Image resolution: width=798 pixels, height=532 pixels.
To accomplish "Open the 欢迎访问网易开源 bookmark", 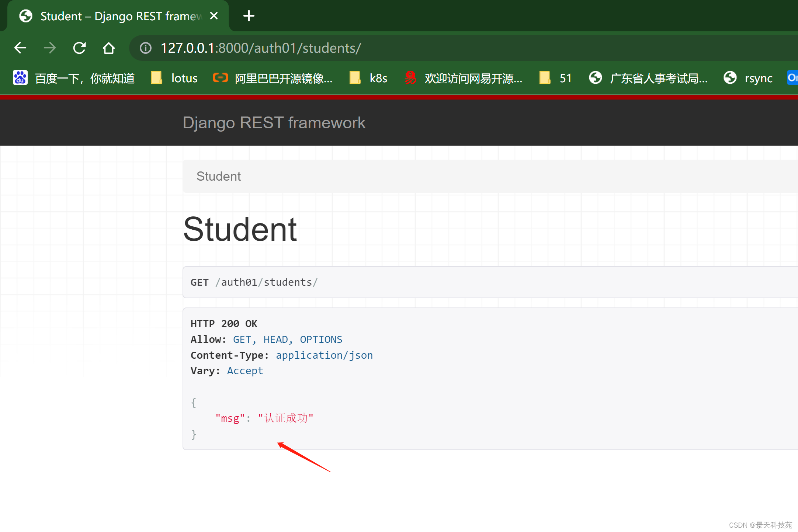I will pyautogui.click(x=463, y=78).
